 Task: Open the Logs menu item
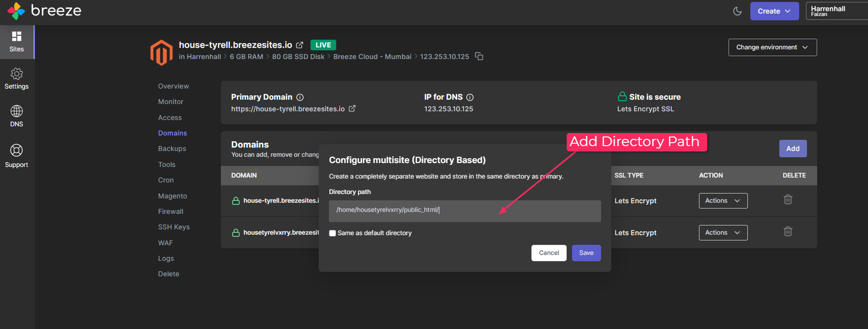pos(166,258)
